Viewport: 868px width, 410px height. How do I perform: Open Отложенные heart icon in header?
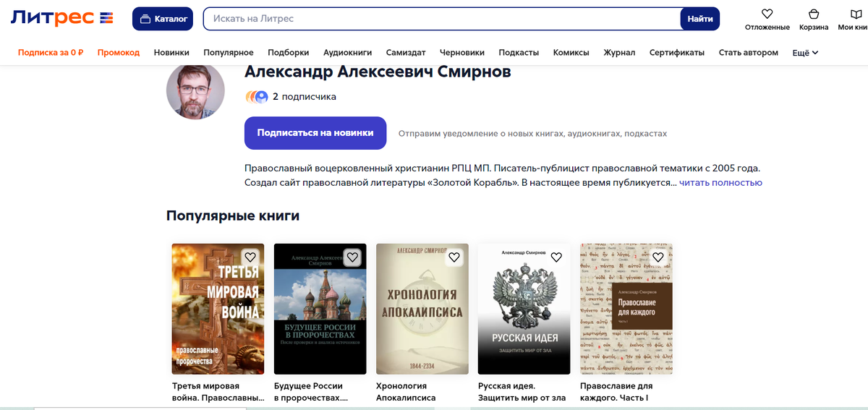(767, 14)
